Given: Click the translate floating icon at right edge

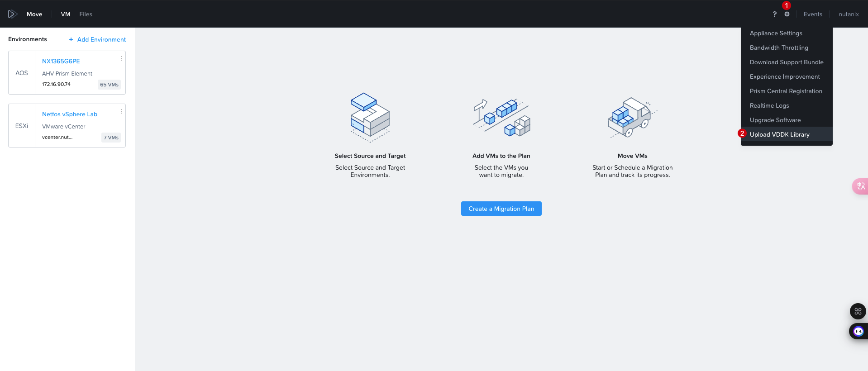Looking at the screenshot, I should point(860,186).
